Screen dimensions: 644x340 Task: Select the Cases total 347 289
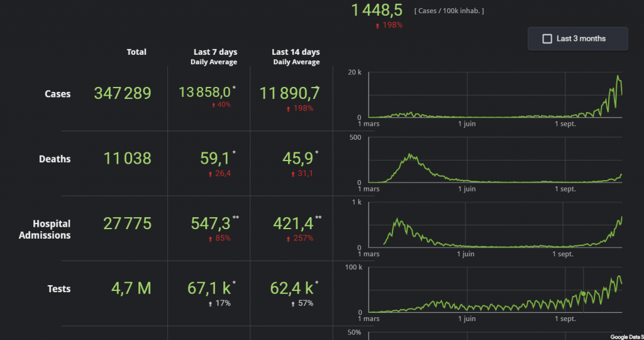(x=123, y=94)
